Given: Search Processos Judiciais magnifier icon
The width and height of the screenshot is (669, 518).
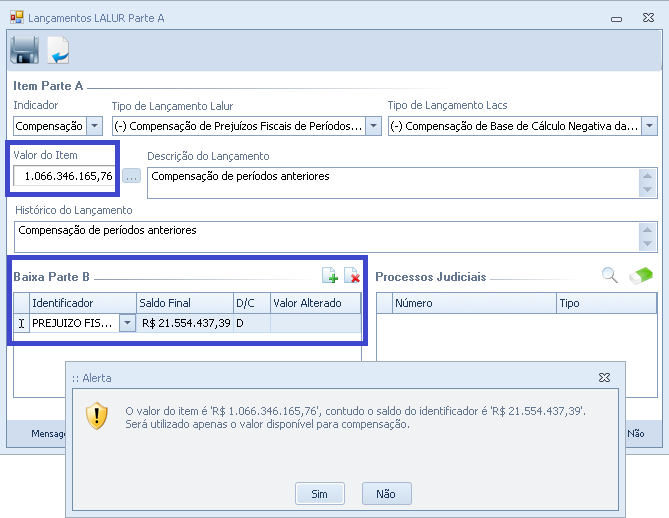Looking at the screenshot, I should pyautogui.click(x=609, y=275).
